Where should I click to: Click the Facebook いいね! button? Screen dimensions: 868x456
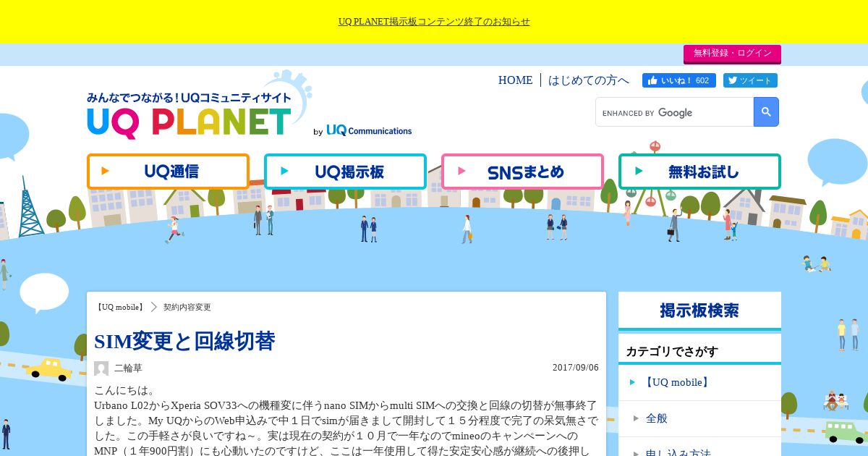tap(679, 80)
